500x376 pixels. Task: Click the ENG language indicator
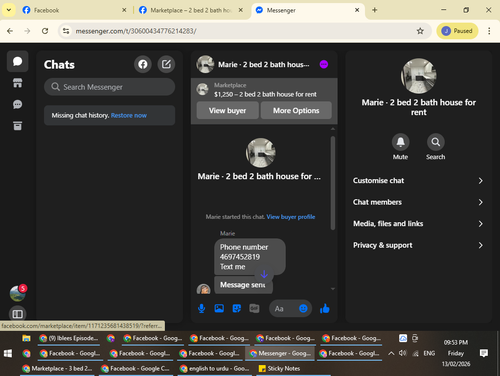pyautogui.click(x=429, y=353)
